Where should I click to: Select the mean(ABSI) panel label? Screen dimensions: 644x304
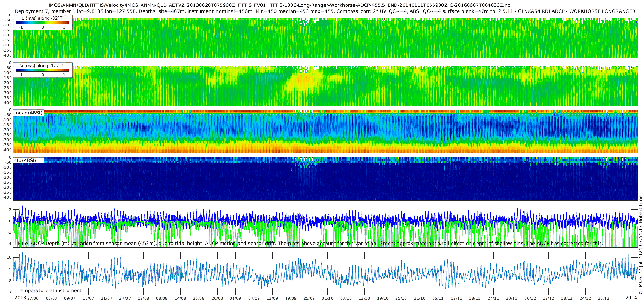[x=28, y=113]
